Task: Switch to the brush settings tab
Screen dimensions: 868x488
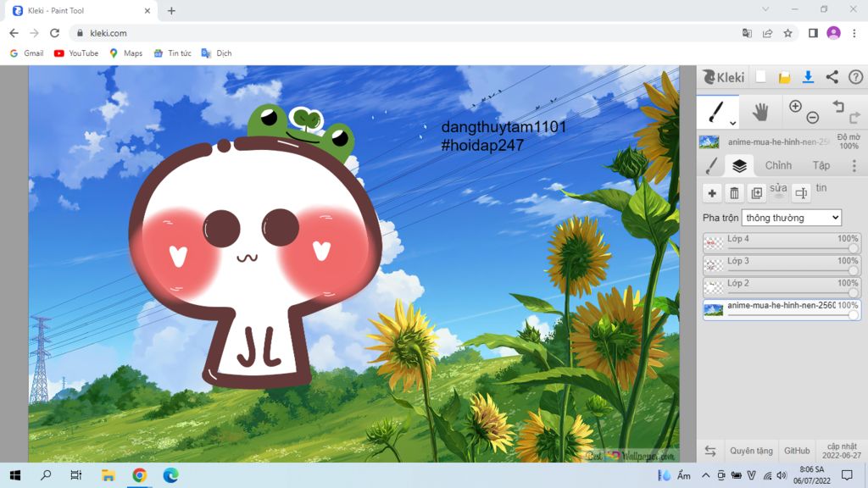Action: 711,165
